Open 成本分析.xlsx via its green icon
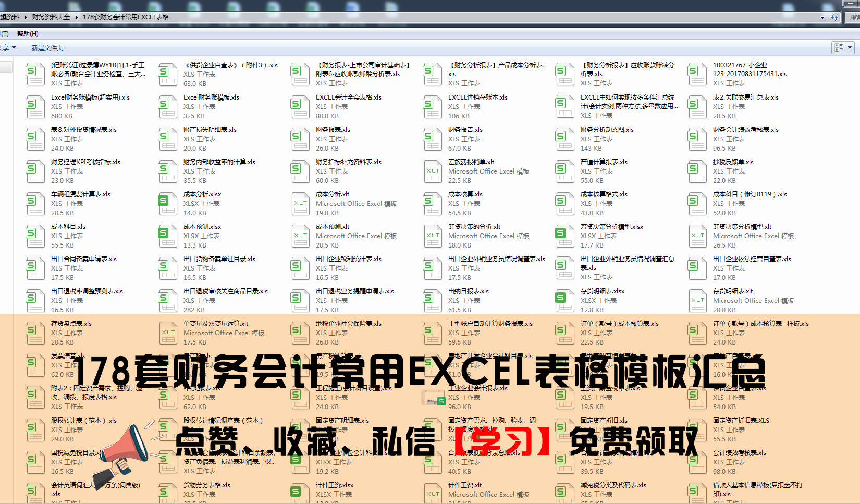 (168, 204)
